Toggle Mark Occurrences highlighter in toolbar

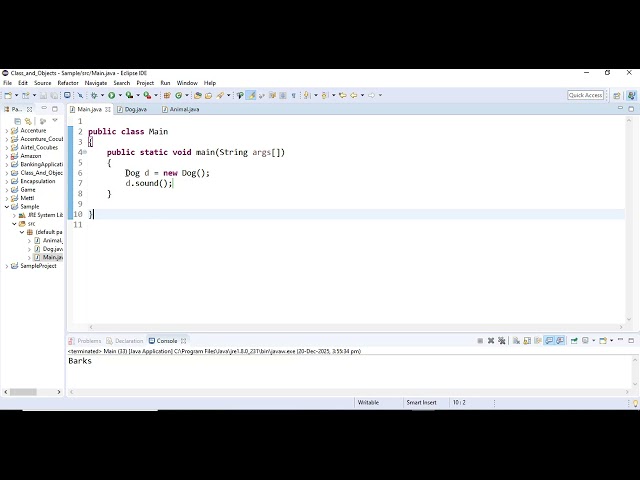click(251, 96)
